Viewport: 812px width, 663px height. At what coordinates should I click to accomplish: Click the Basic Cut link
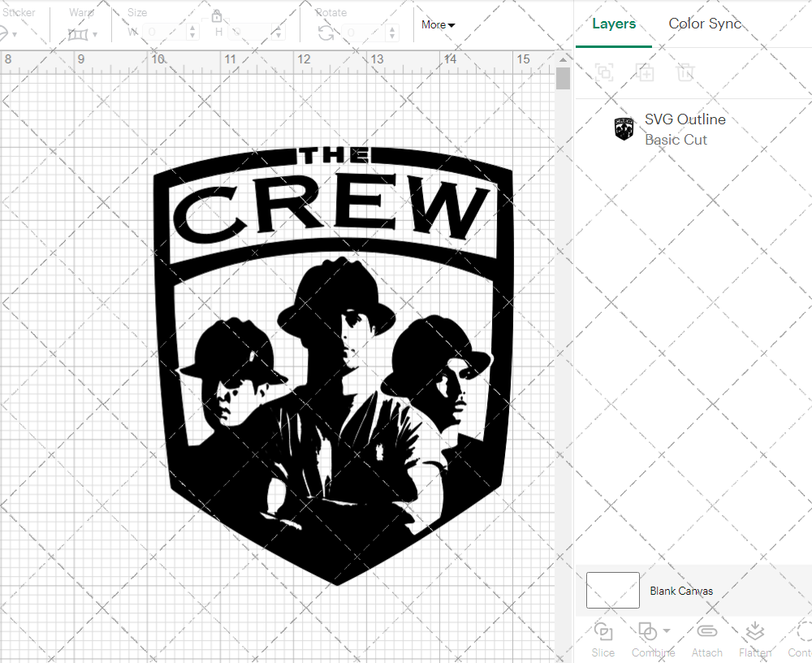676,140
